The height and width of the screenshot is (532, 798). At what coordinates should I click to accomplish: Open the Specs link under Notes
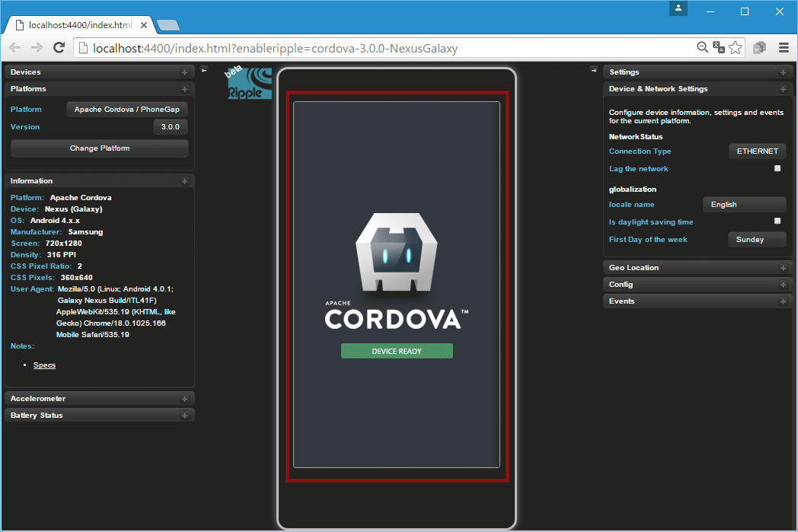pyautogui.click(x=44, y=365)
